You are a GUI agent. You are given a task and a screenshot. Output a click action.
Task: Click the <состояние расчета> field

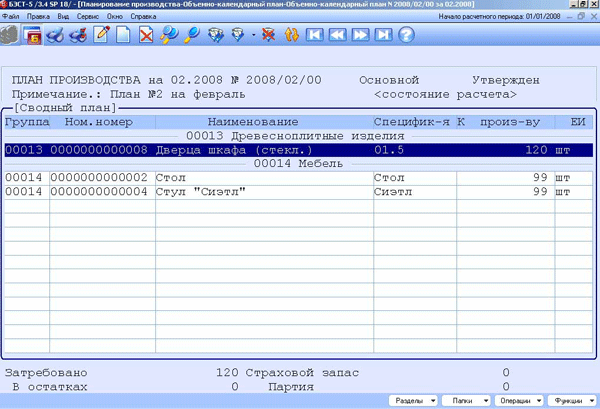click(445, 95)
